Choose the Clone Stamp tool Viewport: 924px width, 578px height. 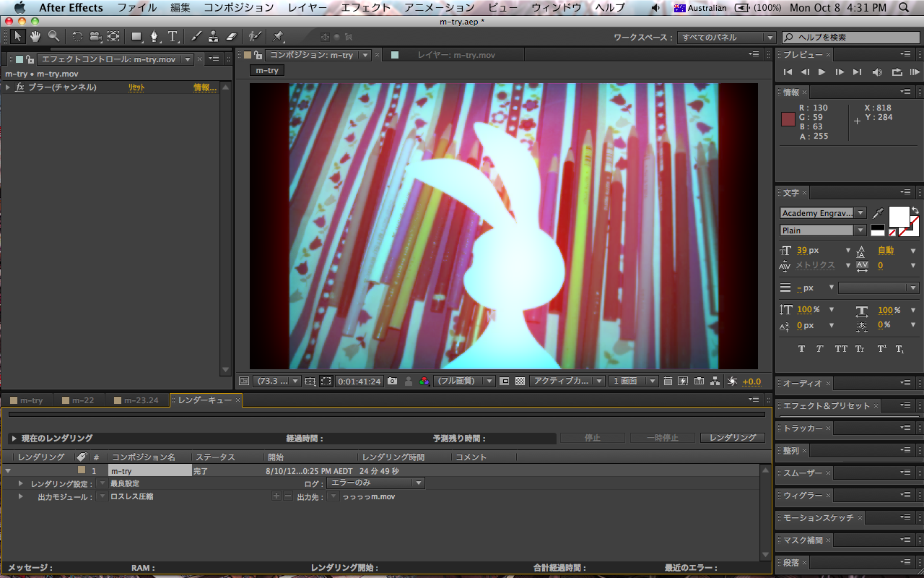tap(213, 36)
